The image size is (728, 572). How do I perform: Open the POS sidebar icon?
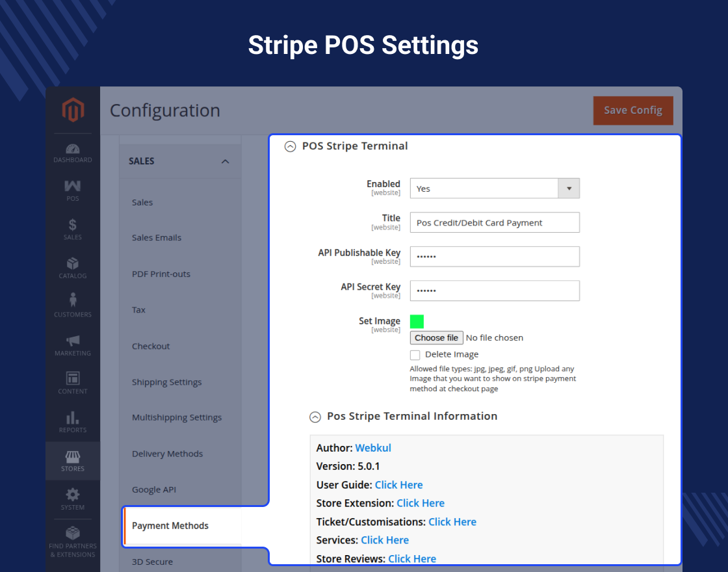72,186
